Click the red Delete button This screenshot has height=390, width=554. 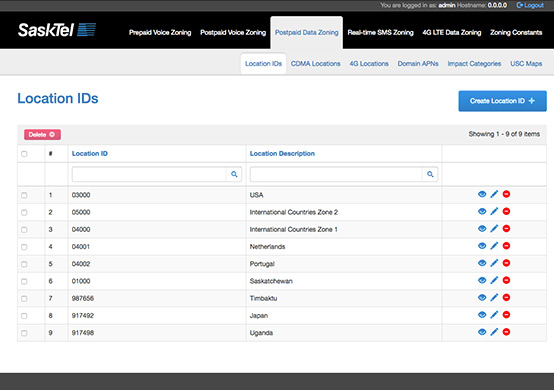point(42,135)
